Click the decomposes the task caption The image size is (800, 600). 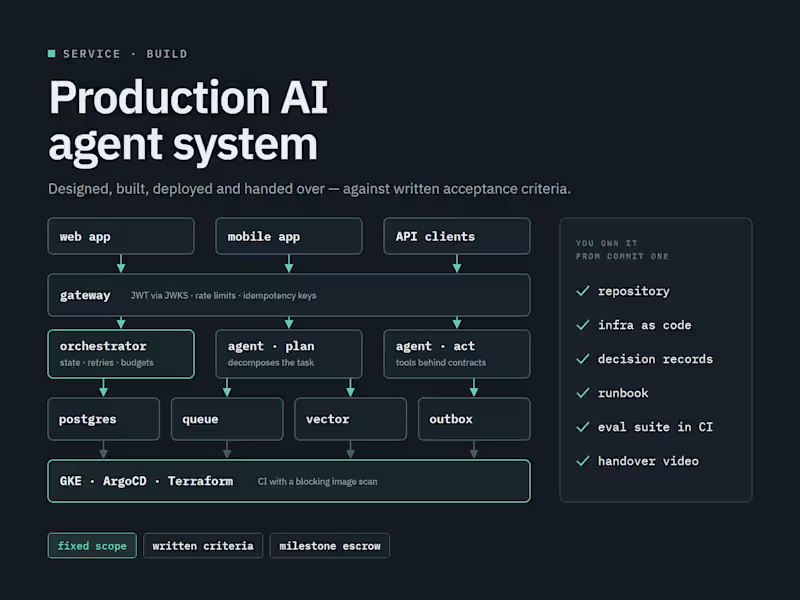click(x=271, y=363)
